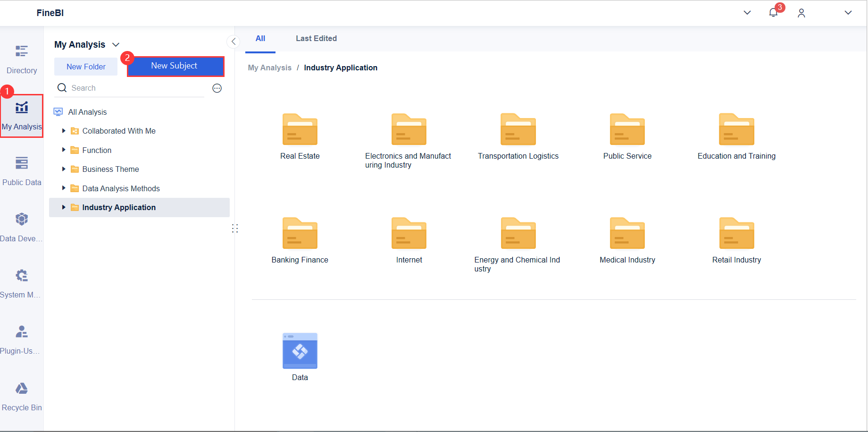Click the New Folder button
Viewport: 868px width, 432px height.
86,67
